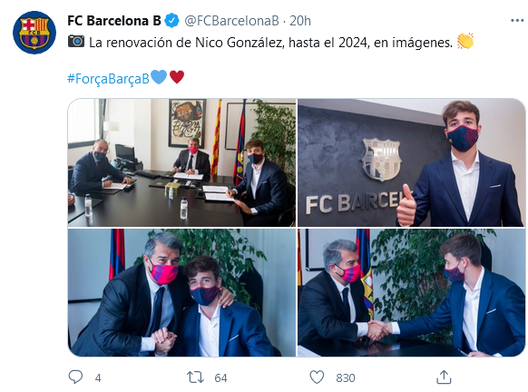Click the tweet text about Nico González
Screen dimensions: 528x392
271,43
